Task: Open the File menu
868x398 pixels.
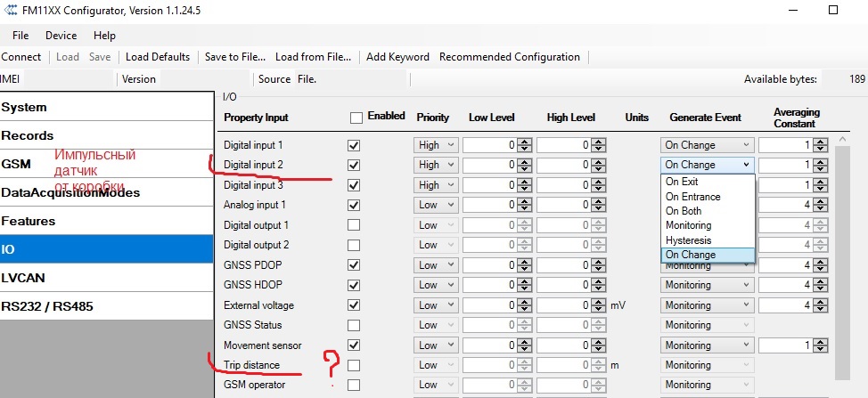Action: click(20, 36)
